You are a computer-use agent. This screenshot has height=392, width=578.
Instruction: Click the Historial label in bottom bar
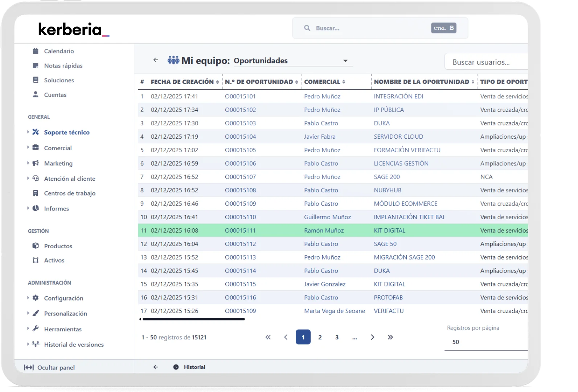coord(194,367)
